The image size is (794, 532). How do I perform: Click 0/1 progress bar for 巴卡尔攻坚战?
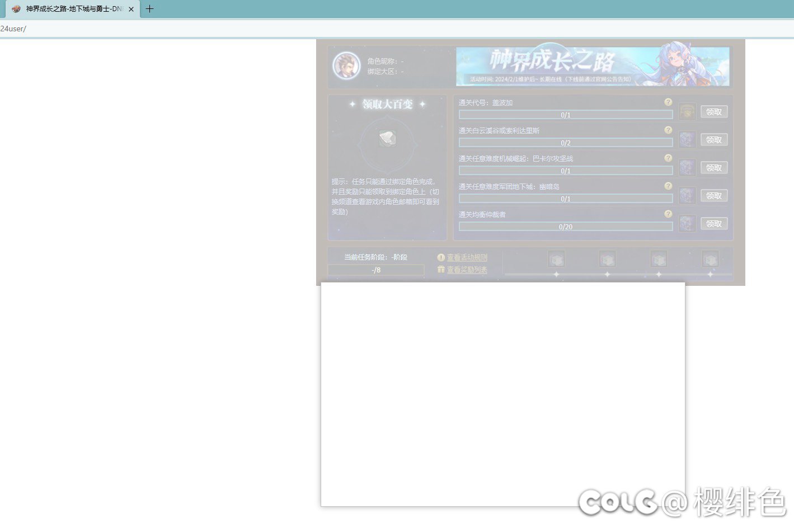566,171
